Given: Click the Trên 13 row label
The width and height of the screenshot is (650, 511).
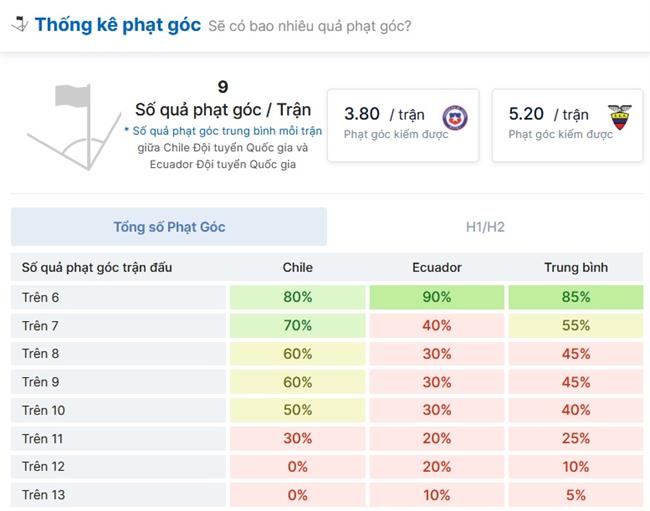Looking at the screenshot, I should point(43,495).
